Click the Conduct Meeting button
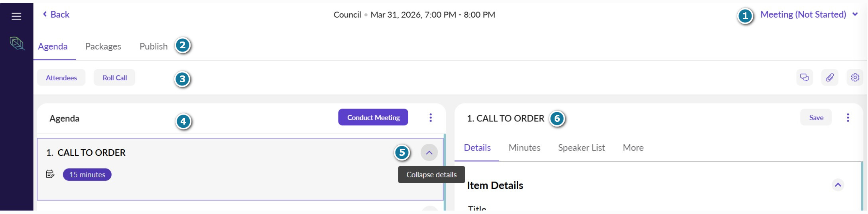868x214 pixels. pyautogui.click(x=373, y=117)
